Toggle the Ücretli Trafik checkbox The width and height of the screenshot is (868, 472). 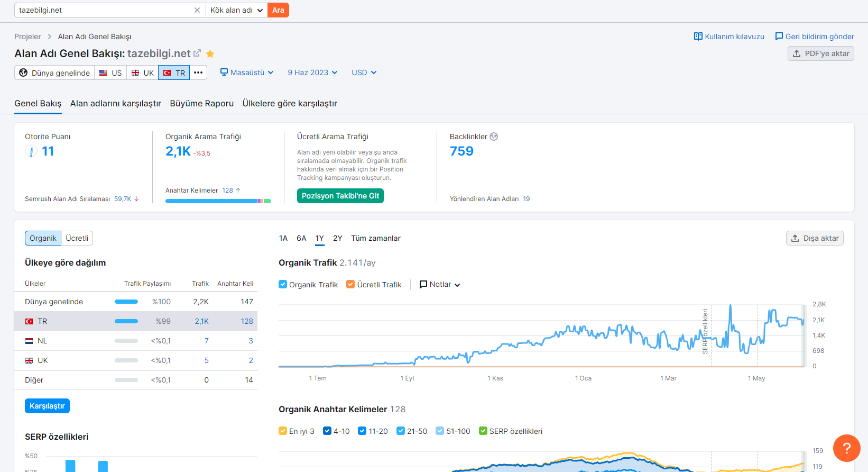(x=350, y=284)
